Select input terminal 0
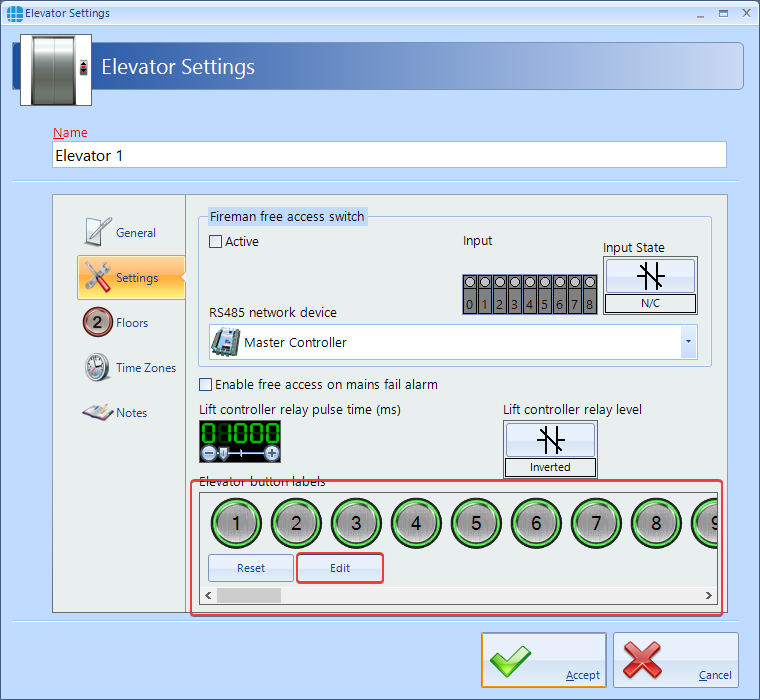 point(470,294)
